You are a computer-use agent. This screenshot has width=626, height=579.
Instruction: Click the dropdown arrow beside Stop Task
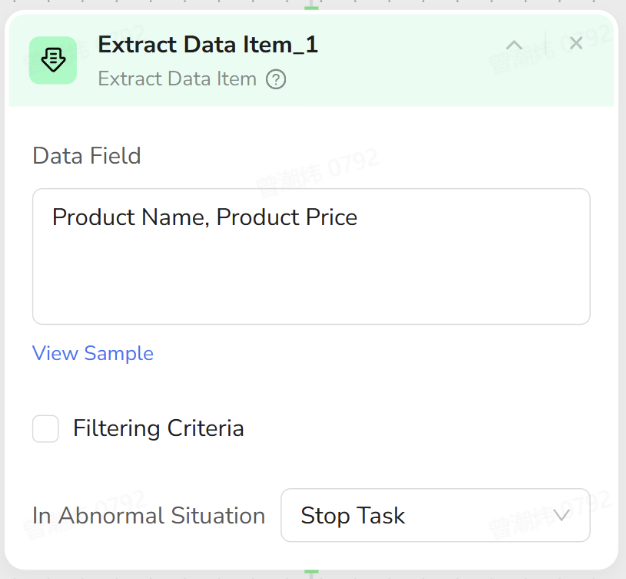click(x=561, y=516)
